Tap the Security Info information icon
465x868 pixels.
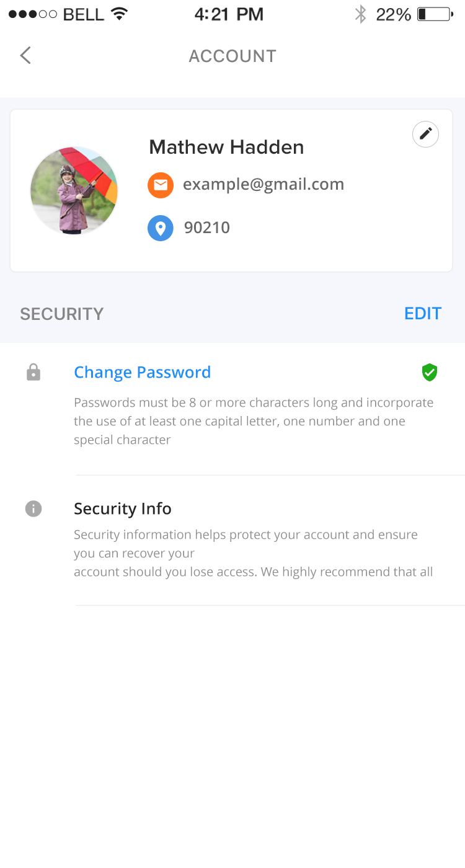(x=33, y=509)
